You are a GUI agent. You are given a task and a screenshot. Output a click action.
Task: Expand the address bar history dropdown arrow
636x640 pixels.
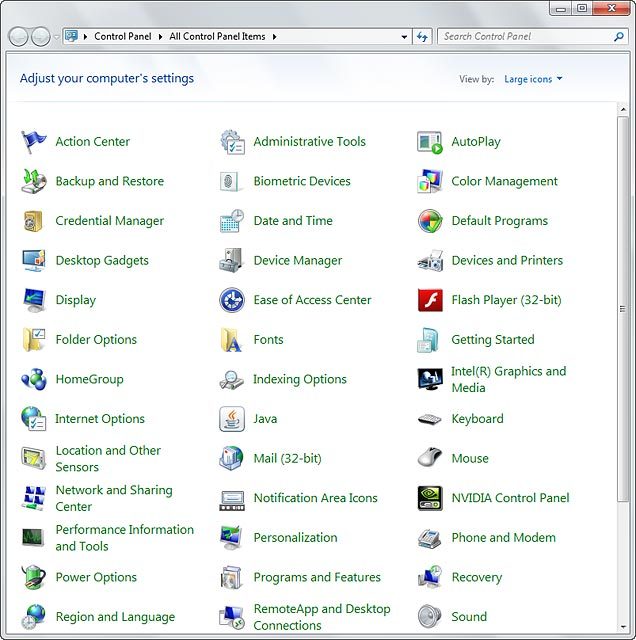pos(404,37)
